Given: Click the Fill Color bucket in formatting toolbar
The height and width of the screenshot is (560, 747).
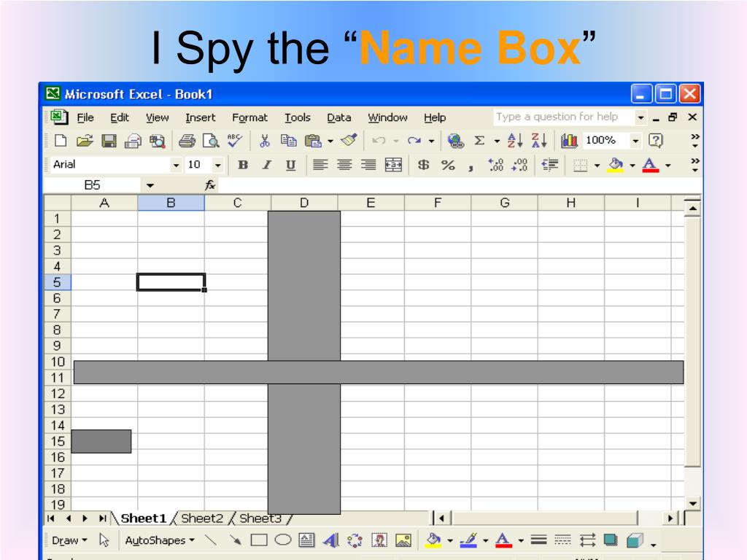Looking at the screenshot, I should tap(616, 165).
